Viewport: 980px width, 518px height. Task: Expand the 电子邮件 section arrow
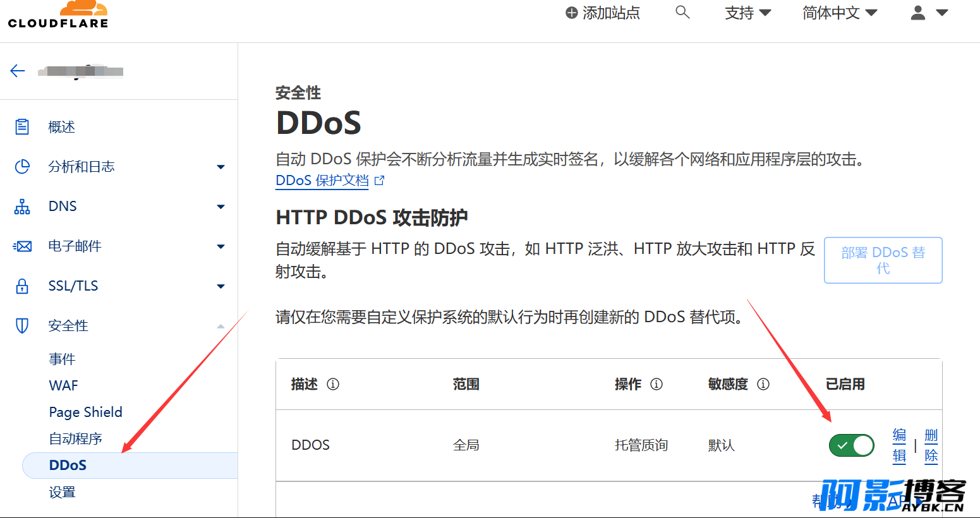[x=221, y=247]
